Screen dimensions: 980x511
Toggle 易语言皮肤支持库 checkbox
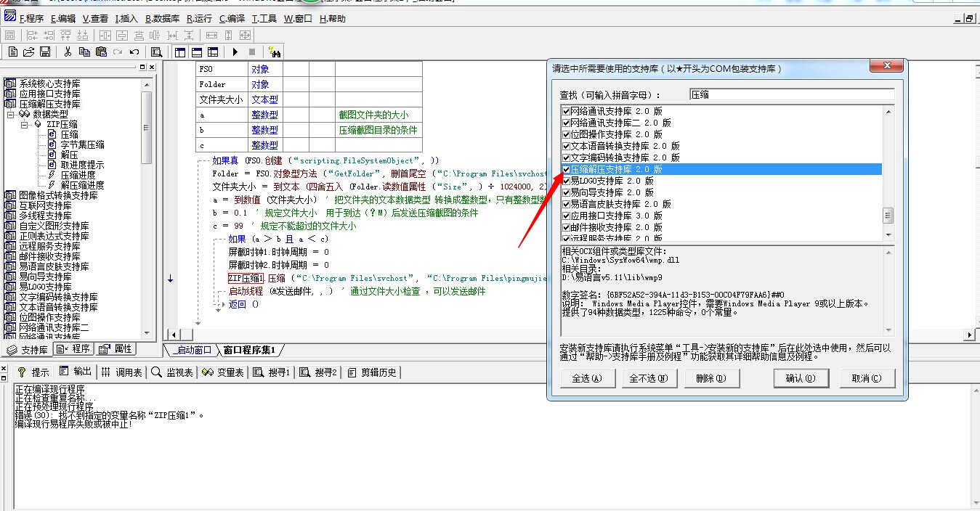[x=567, y=204]
